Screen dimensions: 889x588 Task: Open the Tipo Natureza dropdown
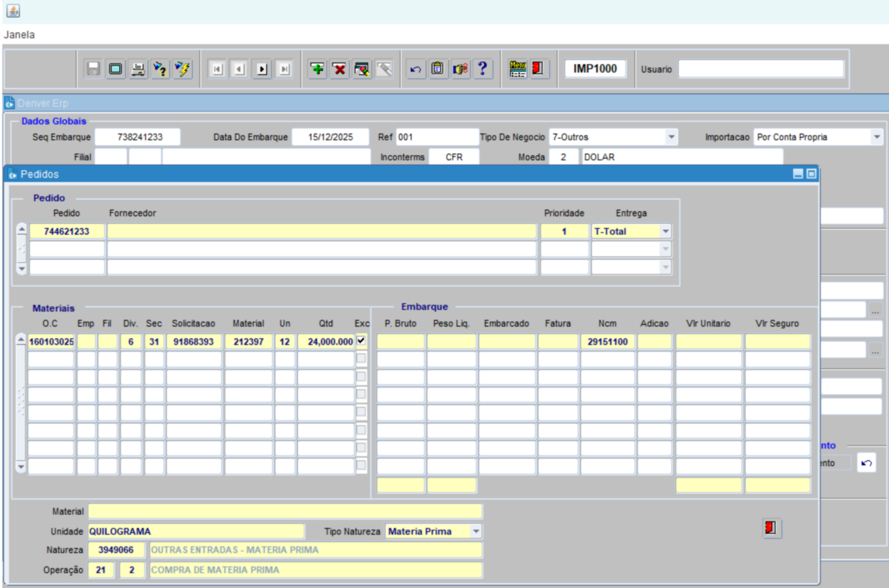476,531
